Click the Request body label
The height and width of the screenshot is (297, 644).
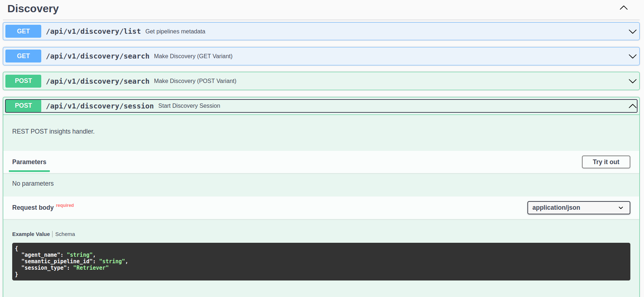33,208
